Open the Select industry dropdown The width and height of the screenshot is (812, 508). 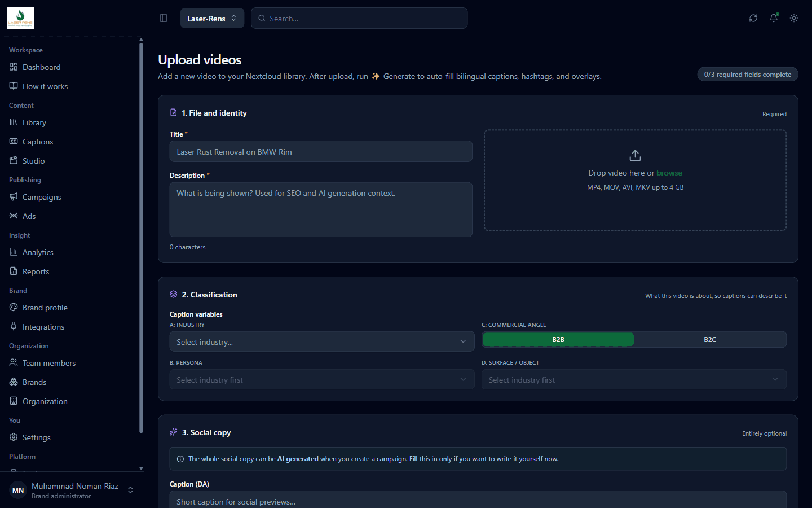(x=322, y=341)
